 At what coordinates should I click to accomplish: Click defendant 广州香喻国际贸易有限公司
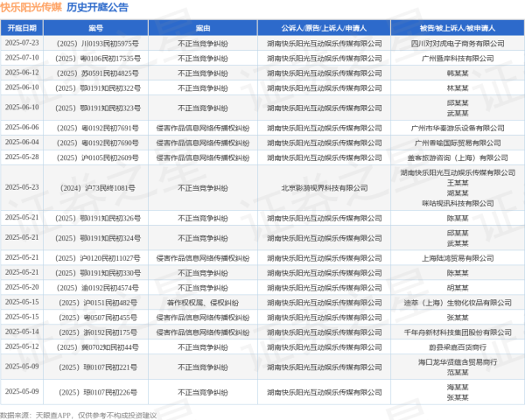click(x=458, y=143)
